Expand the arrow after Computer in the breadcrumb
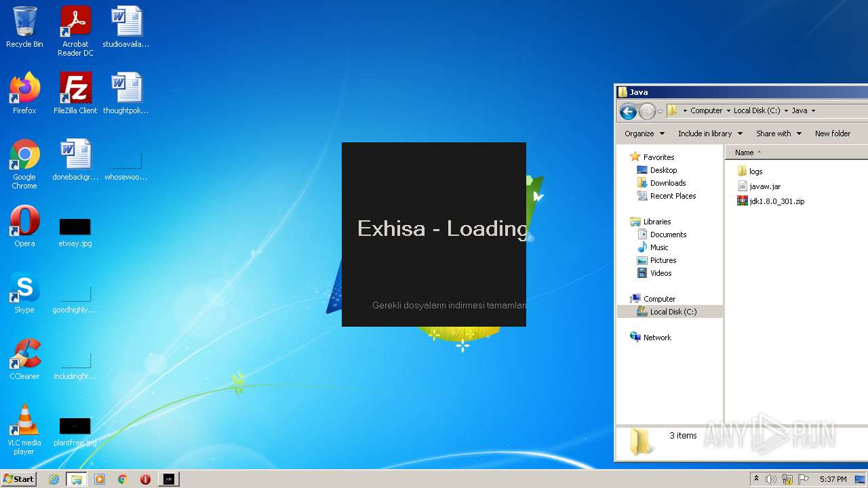Screen dimensions: 868x488 click(x=728, y=110)
